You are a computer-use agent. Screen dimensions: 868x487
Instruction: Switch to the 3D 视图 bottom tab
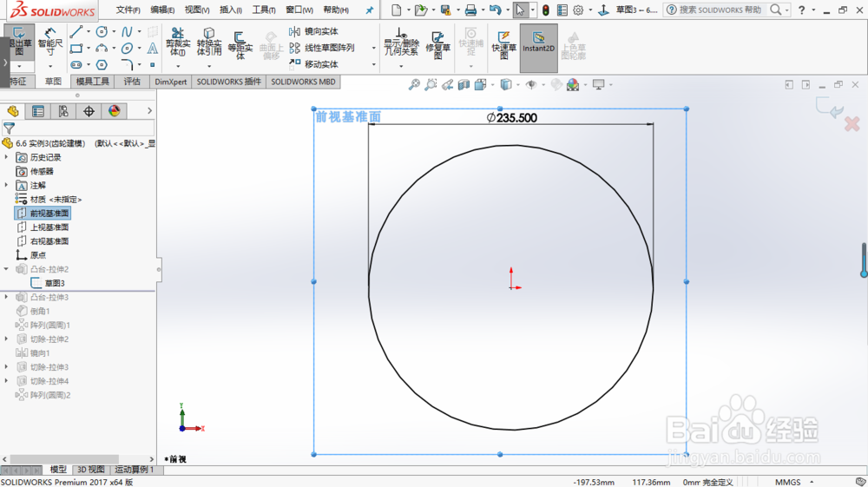click(x=91, y=470)
